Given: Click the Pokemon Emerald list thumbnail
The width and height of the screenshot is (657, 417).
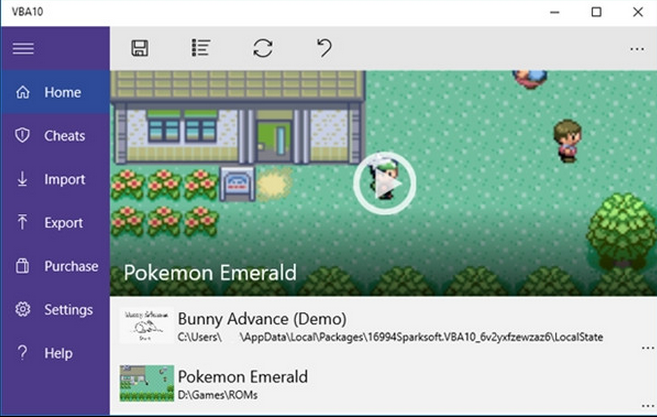Looking at the screenshot, I should point(144,383).
